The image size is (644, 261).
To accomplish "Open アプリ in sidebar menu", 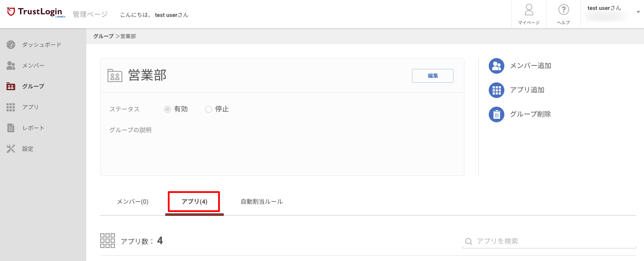I will [x=30, y=107].
